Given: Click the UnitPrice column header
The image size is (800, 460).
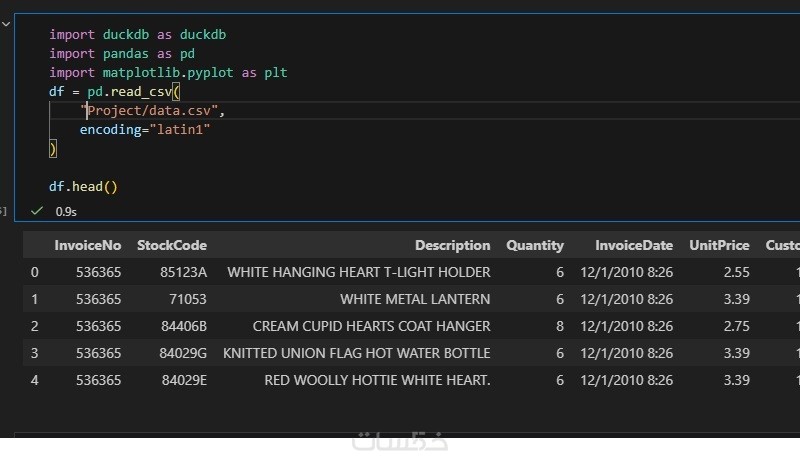Looking at the screenshot, I should (719, 245).
